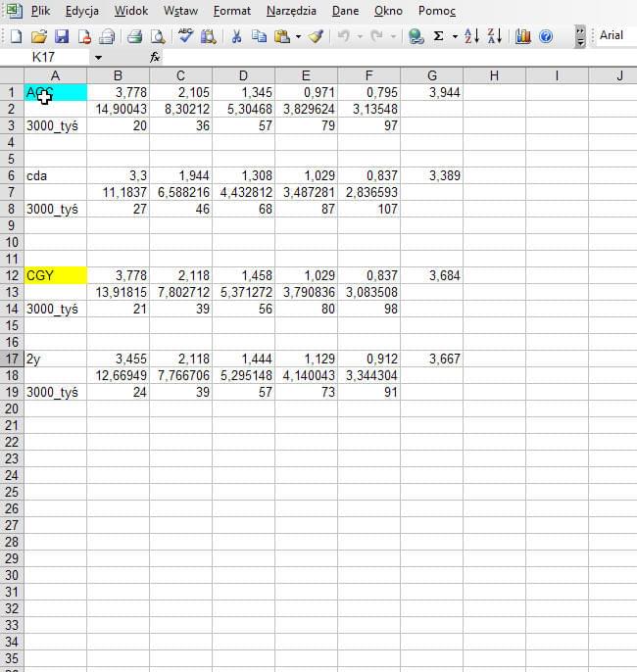The image size is (637, 672).
Task: Select row 17 header
Action: (12, 359)
